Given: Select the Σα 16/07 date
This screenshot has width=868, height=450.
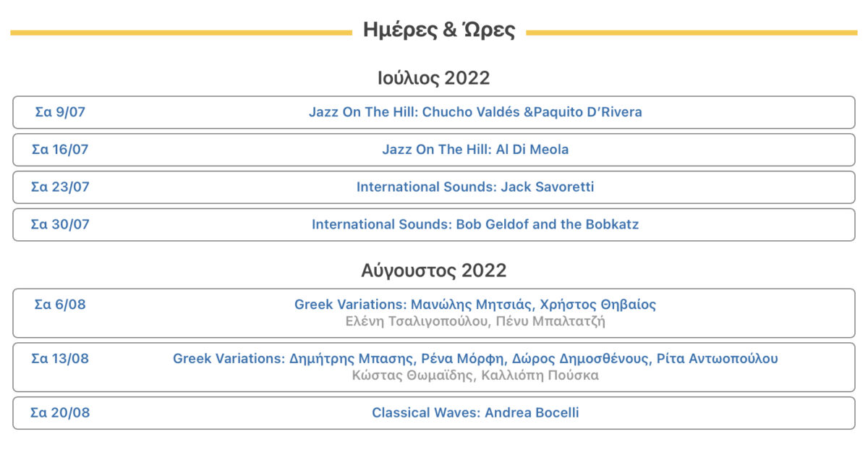Looking at the screenshot, I should 60,150.
